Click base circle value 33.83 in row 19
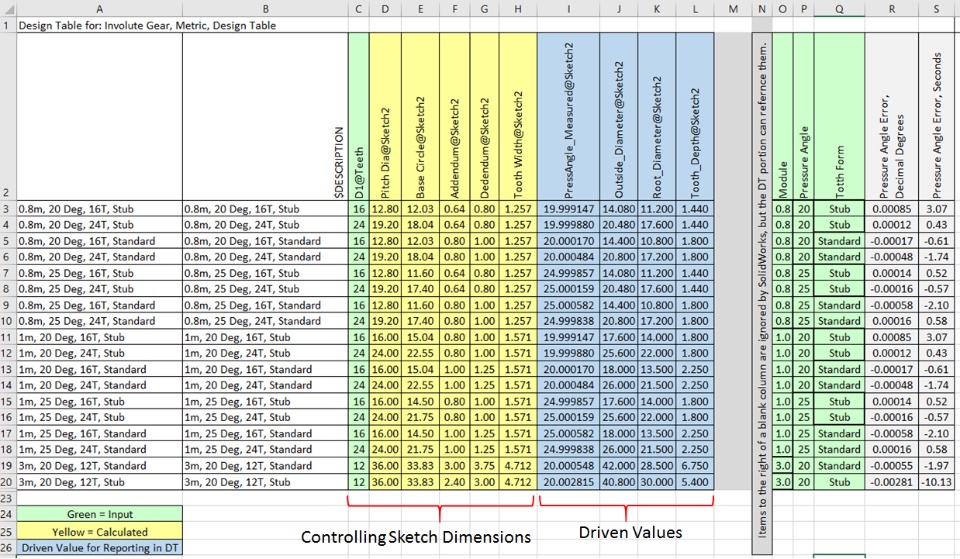The image size is (960, 559). coord(420,466)
